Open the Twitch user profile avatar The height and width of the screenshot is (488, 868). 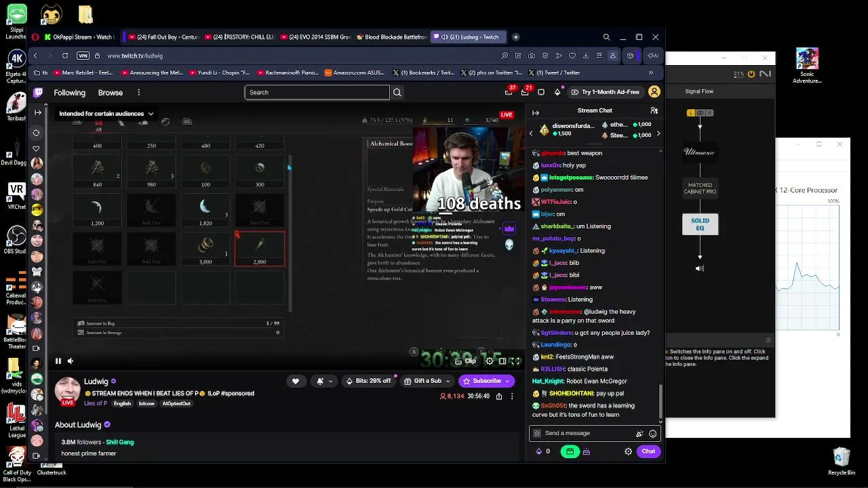pos(654,92)
